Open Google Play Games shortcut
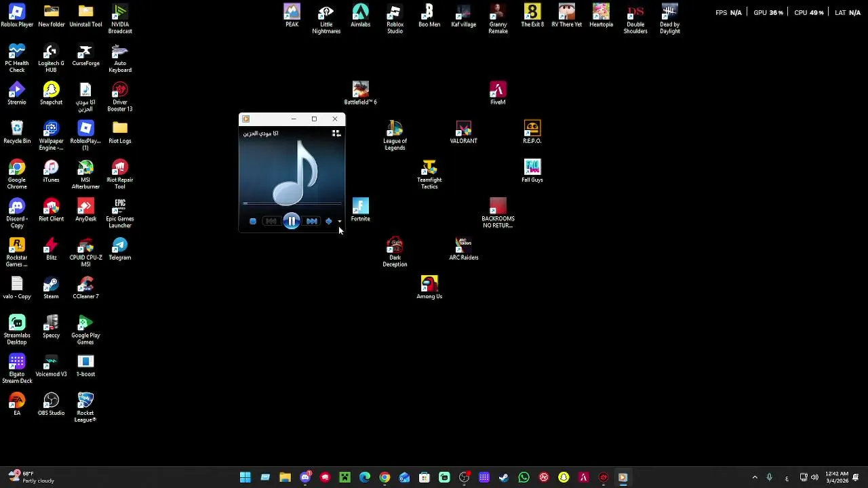The image size is (868, 488). [x=85, y=330]
